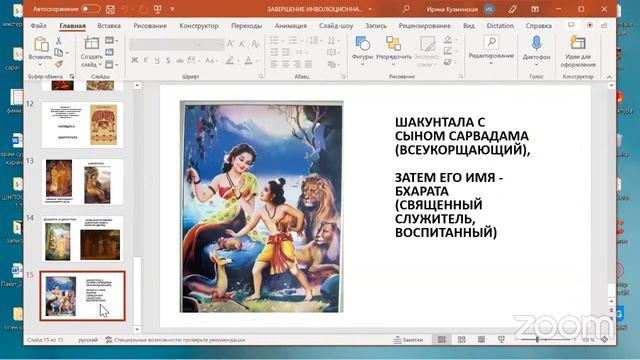
Task: Click the Clear formatting icon
Action: (256, 44)
